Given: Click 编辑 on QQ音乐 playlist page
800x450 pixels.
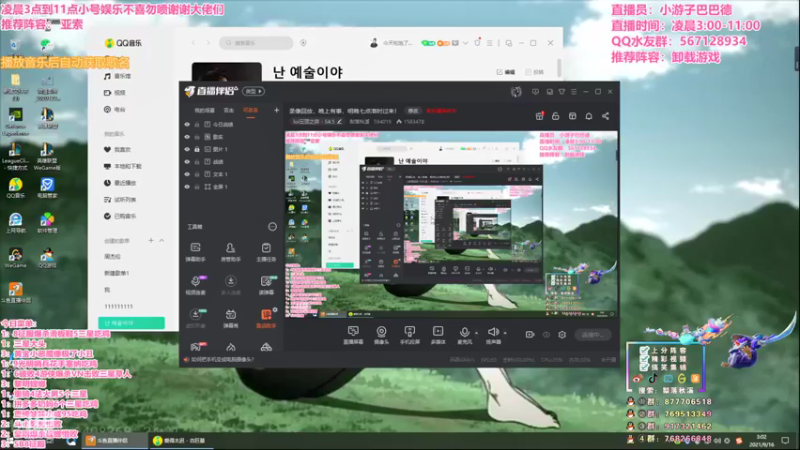Looking at the screenshot, I should point(506,72).
